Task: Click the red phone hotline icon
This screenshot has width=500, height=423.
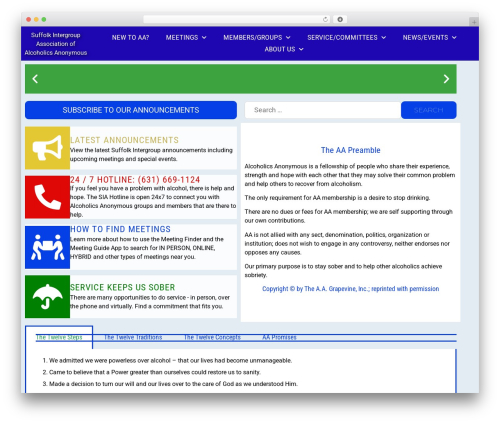Action: 47,197
